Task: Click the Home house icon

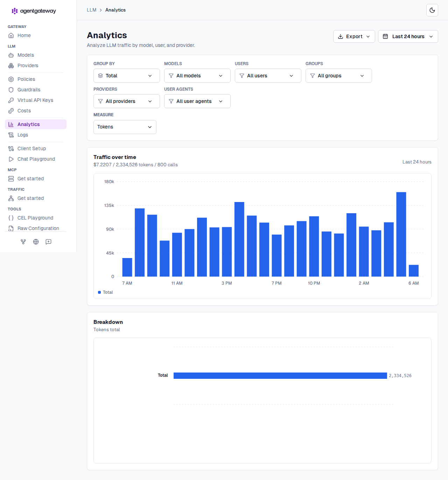Action: (x=11, y=35)
